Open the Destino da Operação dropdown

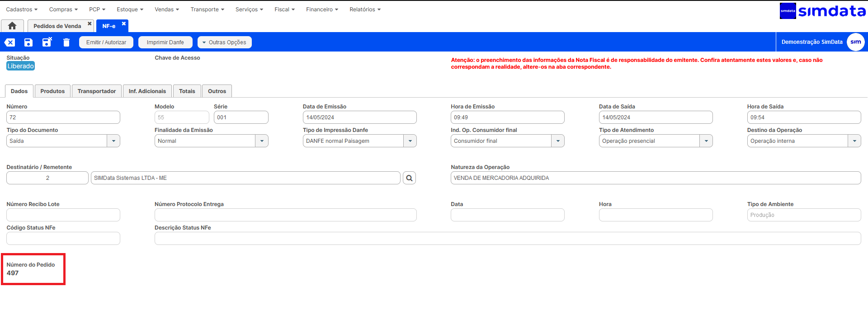pyautogui.click(x=854, y=141)
